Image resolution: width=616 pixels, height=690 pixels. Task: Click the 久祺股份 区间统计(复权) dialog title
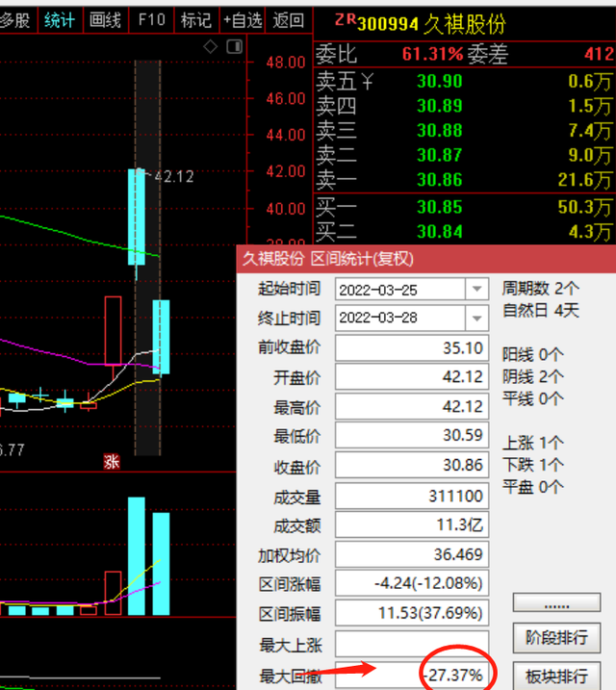[x=328, y=259]
